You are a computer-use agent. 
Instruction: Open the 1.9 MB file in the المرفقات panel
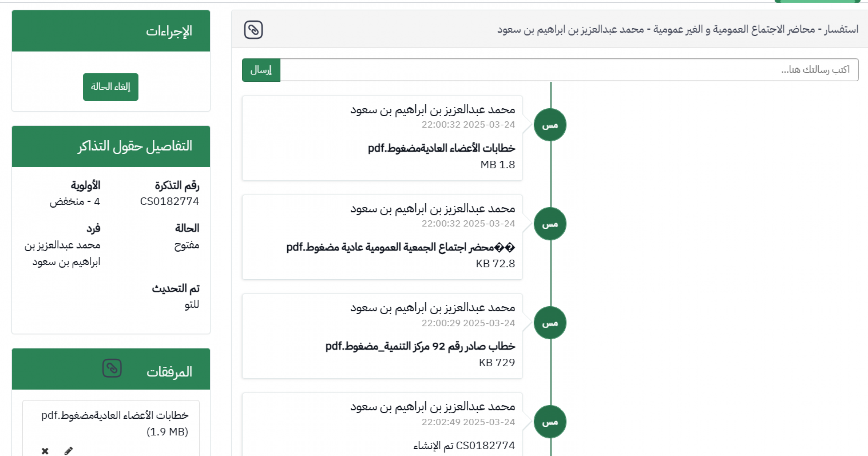pos(115,415)
